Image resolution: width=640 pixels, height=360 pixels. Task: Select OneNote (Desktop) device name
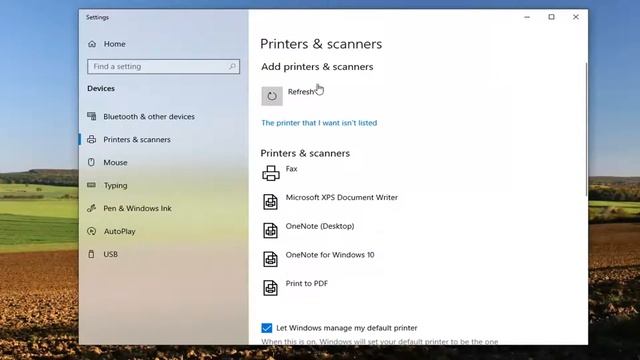(x=320, y=226)
